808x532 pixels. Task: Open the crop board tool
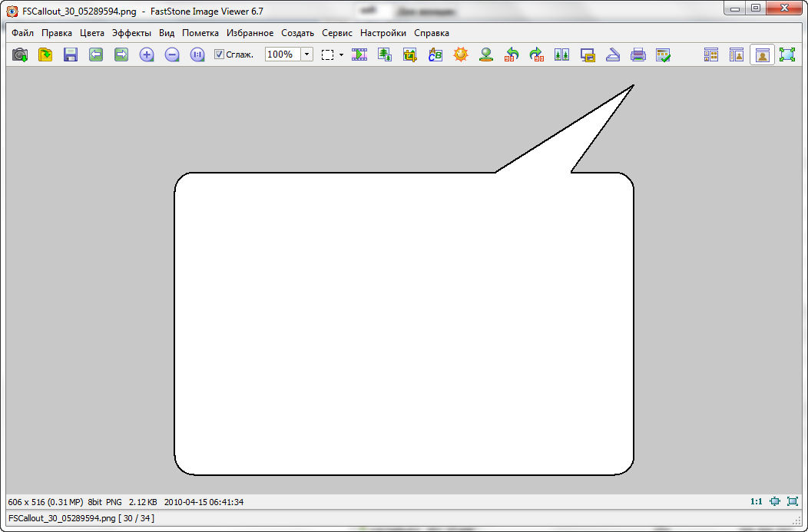409,55
